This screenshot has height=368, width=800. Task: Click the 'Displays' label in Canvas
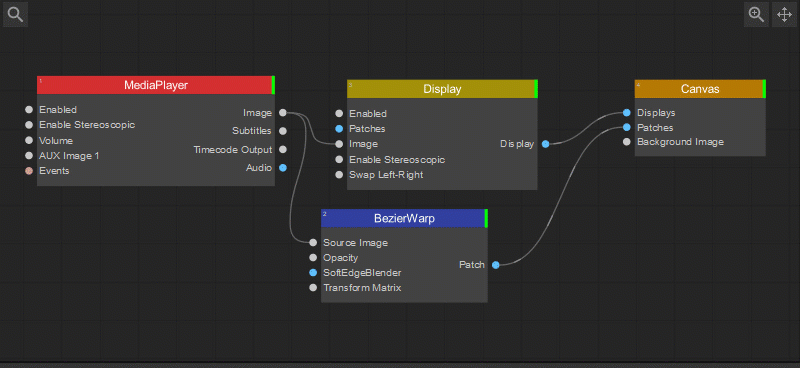click(x=656, y=113)
